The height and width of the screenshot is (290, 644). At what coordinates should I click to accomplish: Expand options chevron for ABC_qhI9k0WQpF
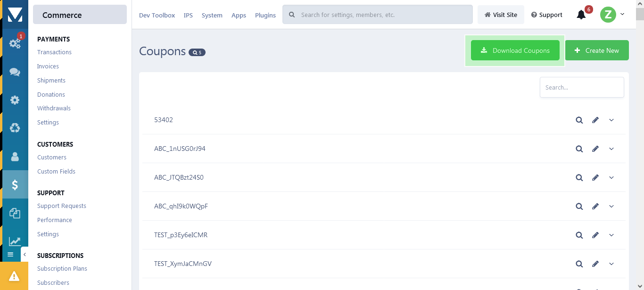click(x=611, y=206)
